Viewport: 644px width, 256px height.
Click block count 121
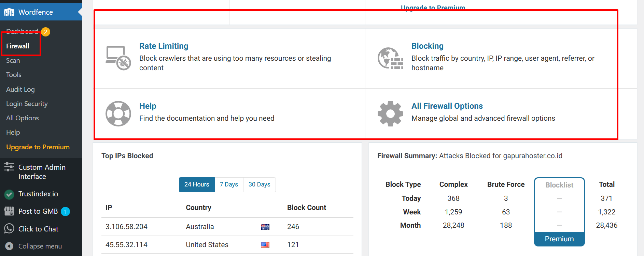click(293, 245)
